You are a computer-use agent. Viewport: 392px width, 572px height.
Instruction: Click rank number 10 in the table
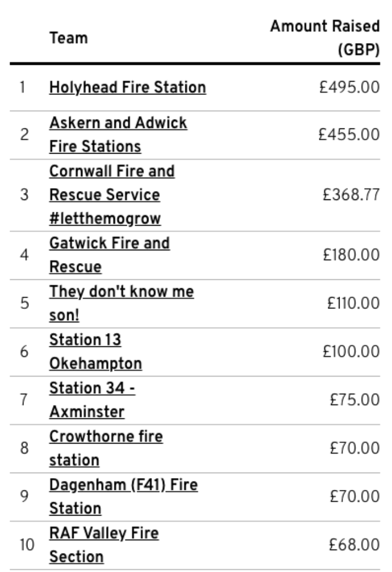coord(27,545)
